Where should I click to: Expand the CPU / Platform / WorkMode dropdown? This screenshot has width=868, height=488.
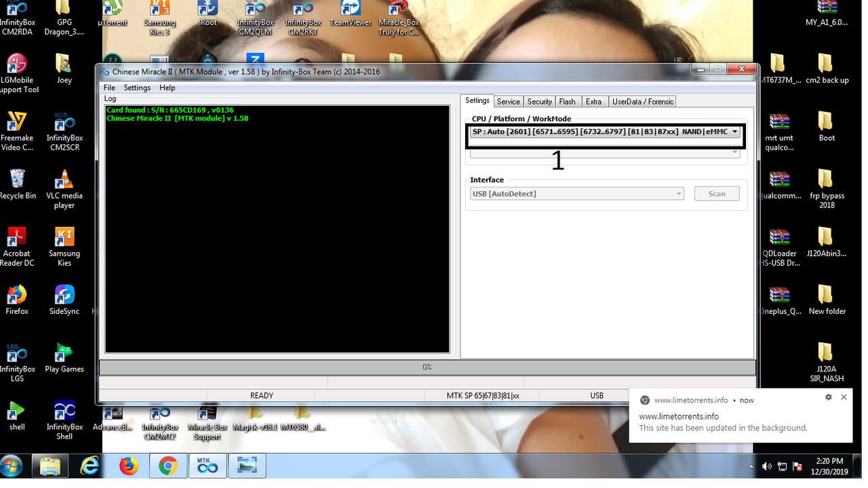[x=734, y=132]
